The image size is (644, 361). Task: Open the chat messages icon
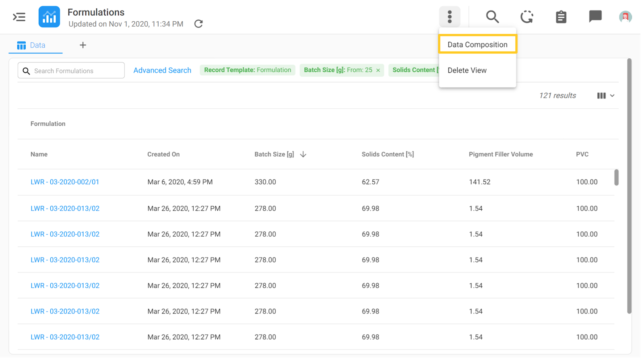(x=595, y=17)
